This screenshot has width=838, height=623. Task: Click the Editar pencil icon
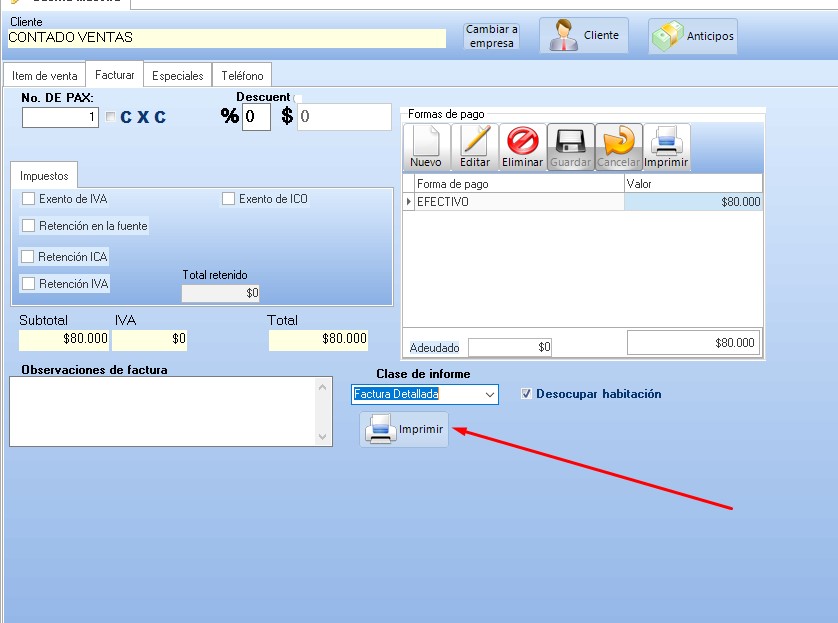(475, 147)
